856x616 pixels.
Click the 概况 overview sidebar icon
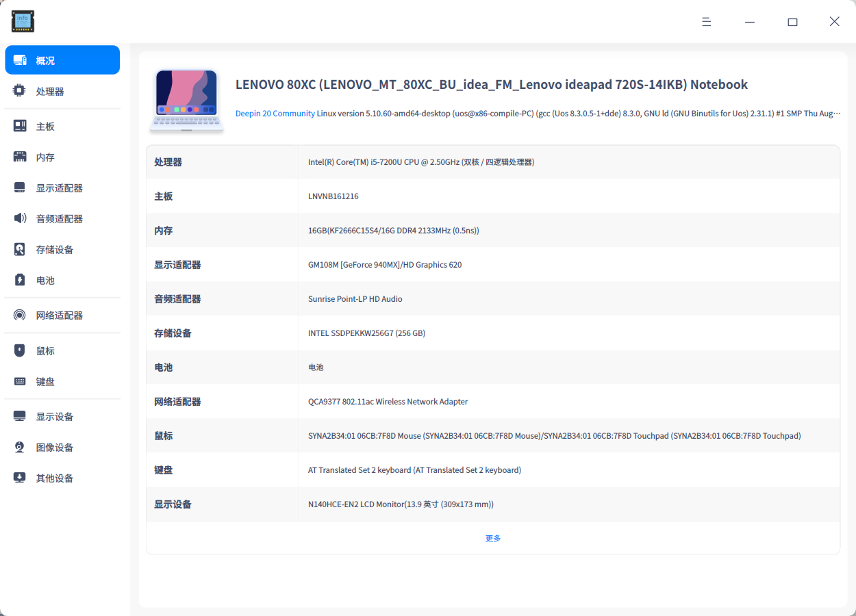(x=20, y=60)
